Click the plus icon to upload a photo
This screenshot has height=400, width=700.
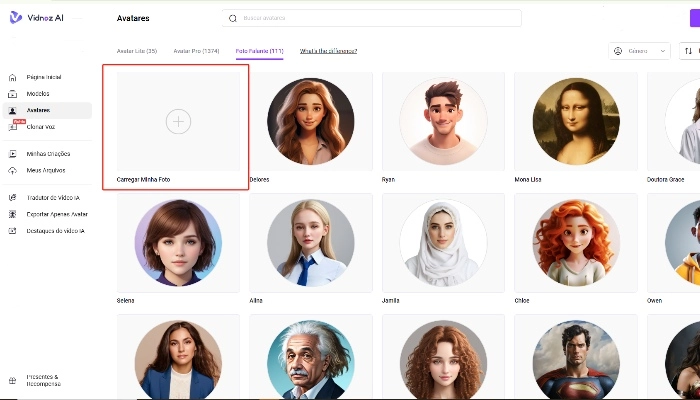tap(178, 121)
